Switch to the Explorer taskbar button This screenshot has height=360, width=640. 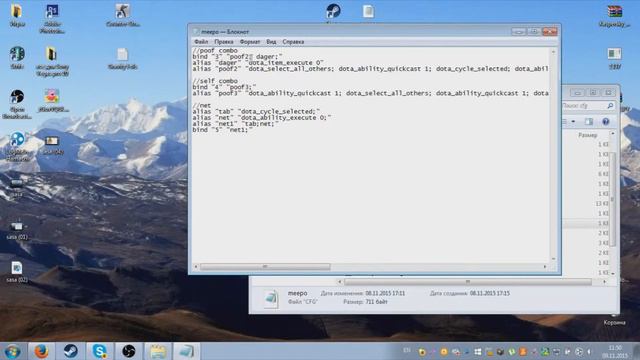(x=158, y=351)
